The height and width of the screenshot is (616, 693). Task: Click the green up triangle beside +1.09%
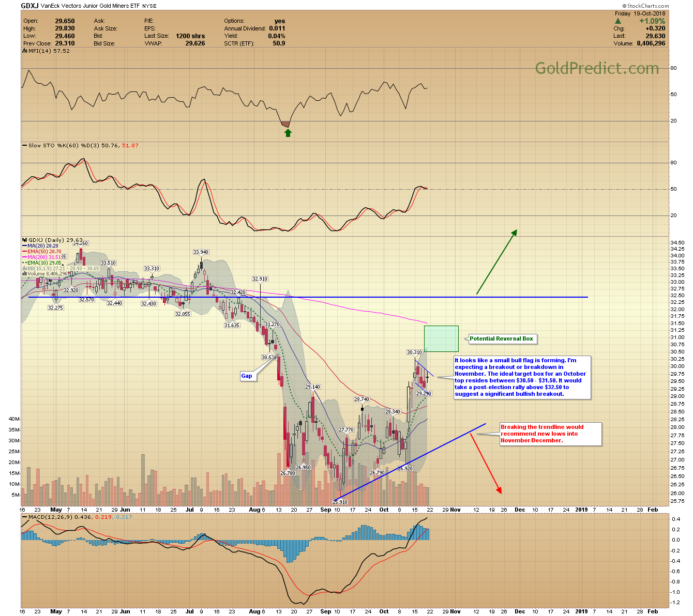[x=618, y=21]
